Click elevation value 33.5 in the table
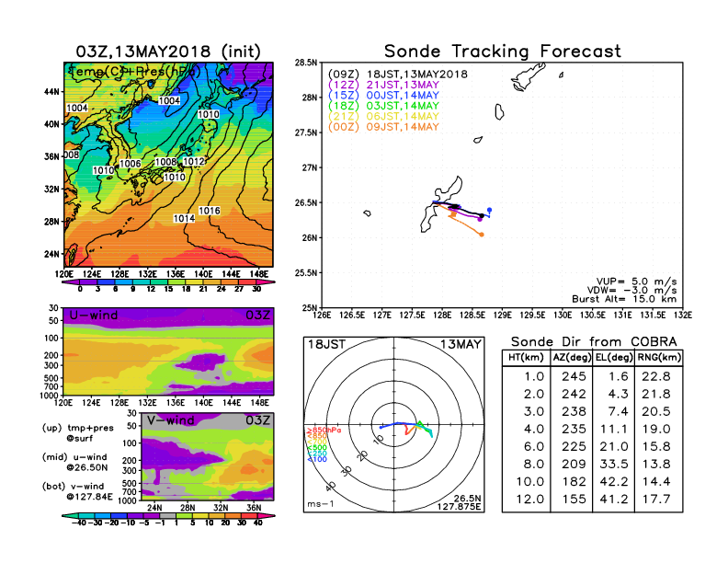The width and height of the screenshot is (728, 563). click(x=614, y=464)
